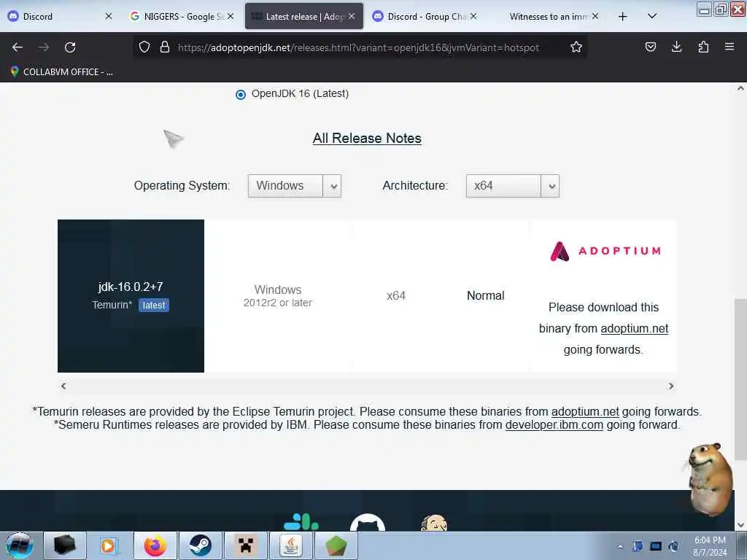Image resolution: width=747 pixels, height=560 pixels.
Task: Go back to the previous page
Action: (18, 47)
